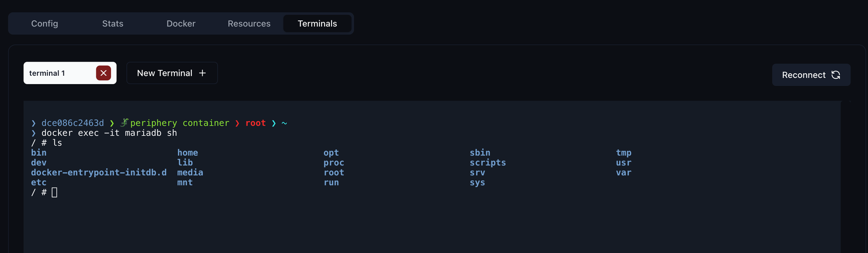Click the periphery container text in prompt
Image resolution: width=868 pixels, height=253 pixels.
coord(180,123)
